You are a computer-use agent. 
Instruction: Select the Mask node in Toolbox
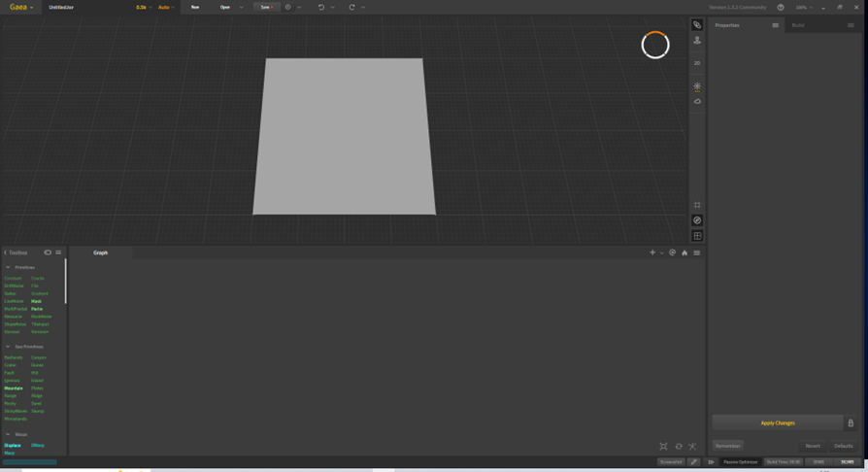coord(36,301)
